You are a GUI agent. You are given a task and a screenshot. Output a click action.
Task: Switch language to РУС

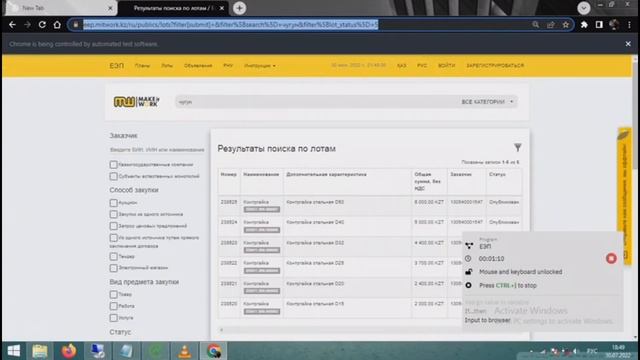click(422, 66)
